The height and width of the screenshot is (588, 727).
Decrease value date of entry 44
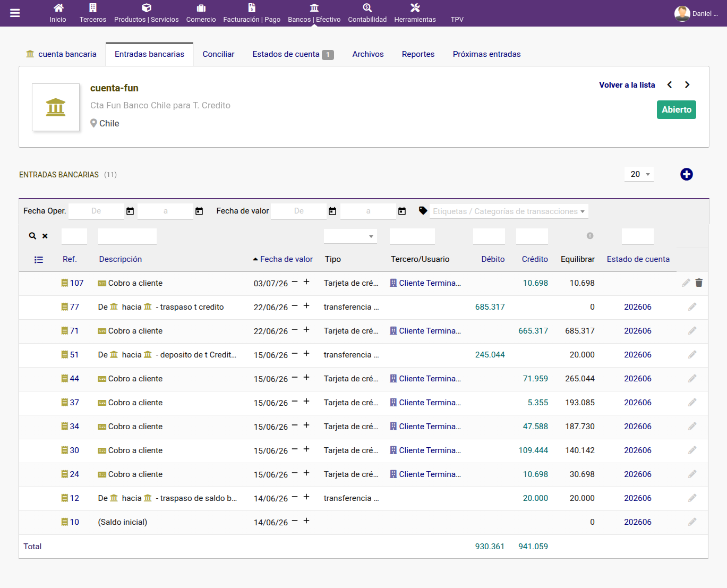pos(295,378)
